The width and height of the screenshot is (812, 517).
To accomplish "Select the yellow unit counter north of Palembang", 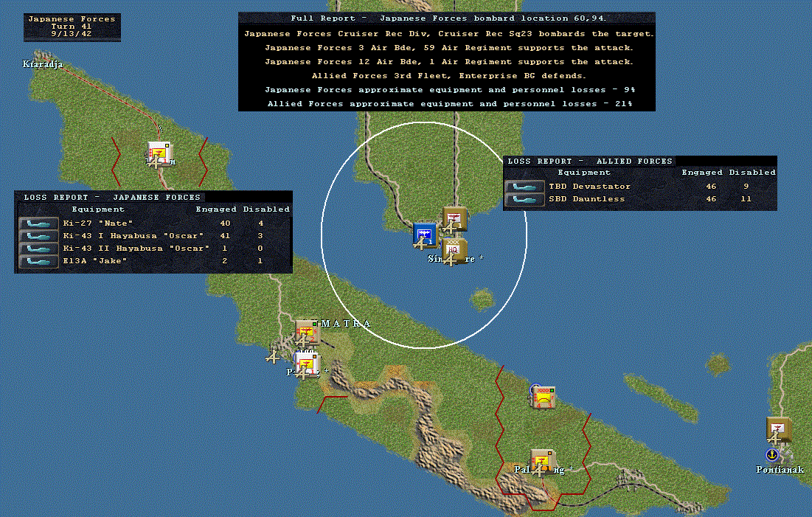I will pyautogui.click(x=543, y=398).
